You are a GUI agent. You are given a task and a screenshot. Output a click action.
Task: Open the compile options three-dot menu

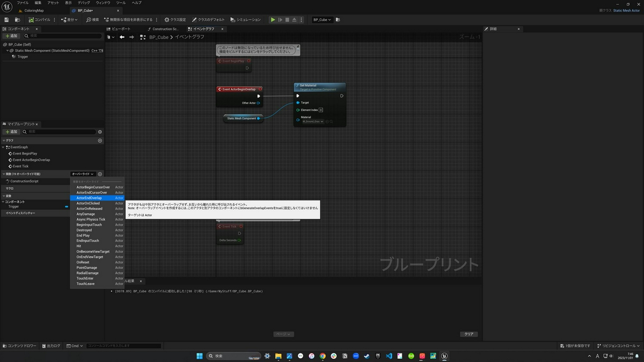click(55, 20)
